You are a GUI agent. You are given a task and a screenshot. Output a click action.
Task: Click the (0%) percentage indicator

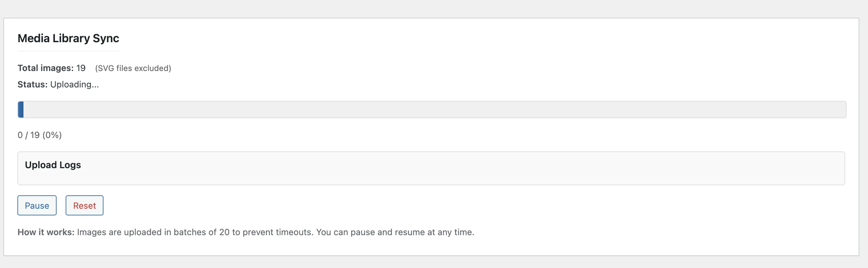[52, 135]
